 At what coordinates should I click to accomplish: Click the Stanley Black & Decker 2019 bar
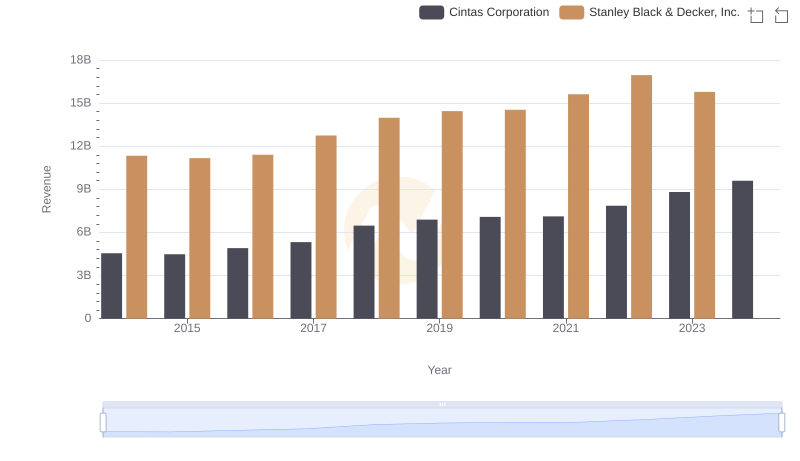(453, 215)
